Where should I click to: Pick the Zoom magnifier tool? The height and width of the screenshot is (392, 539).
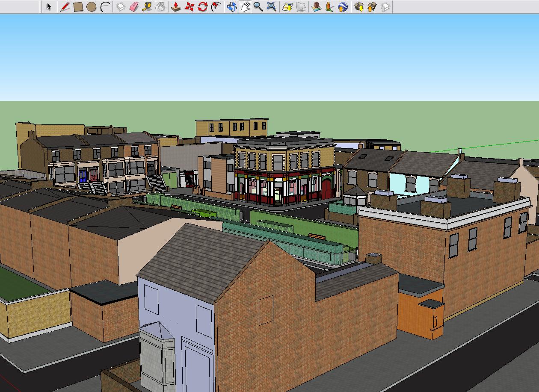tap(258, 7)
